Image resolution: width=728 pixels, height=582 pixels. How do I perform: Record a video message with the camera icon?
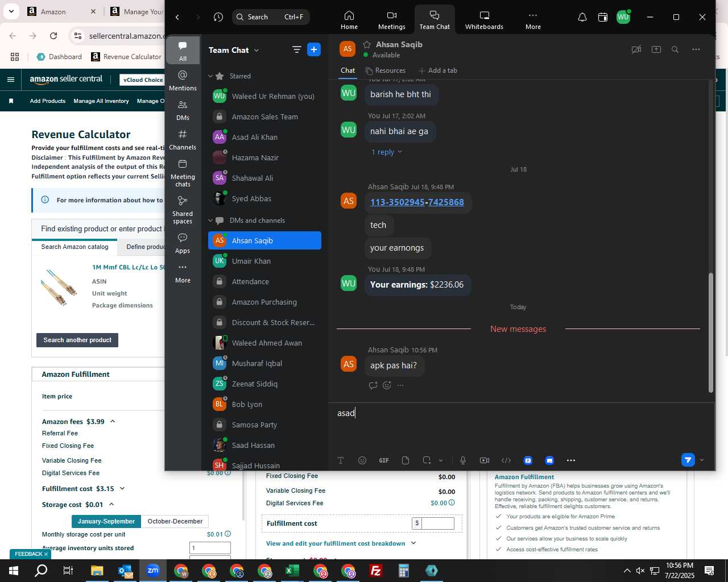(x=485, y=460)
